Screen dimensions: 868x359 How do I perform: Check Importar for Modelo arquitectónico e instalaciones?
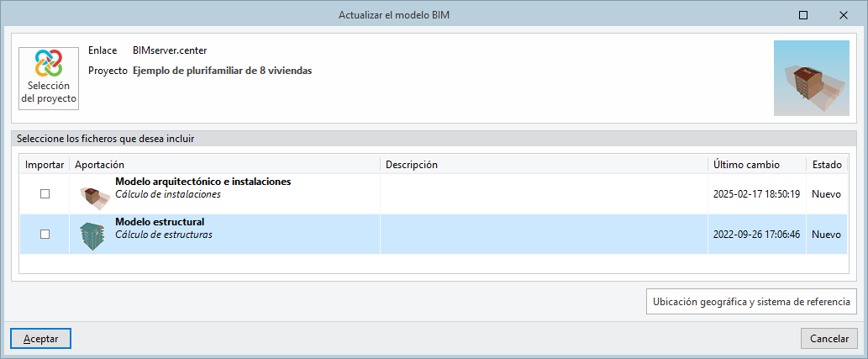coord(45,194)
